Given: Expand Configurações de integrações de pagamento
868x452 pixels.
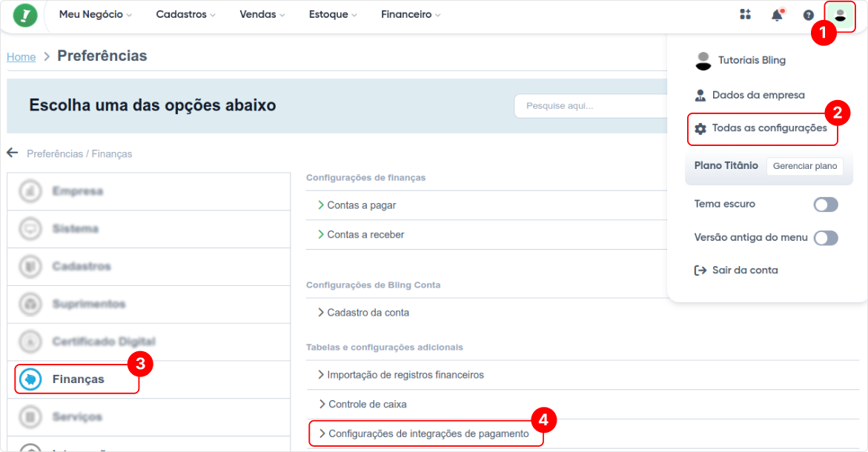Looking at the screenshot, I should click(425, 433).
